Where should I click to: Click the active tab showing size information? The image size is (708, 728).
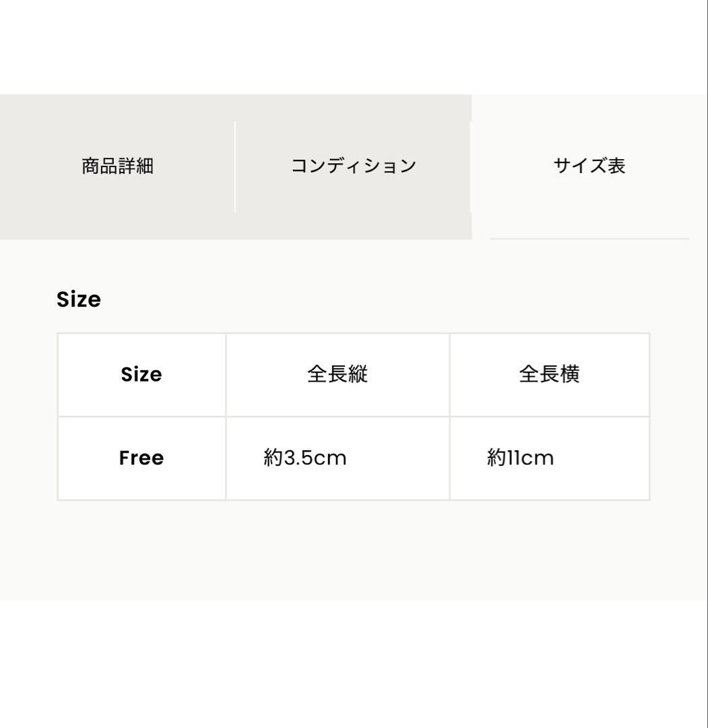point(589,166)
